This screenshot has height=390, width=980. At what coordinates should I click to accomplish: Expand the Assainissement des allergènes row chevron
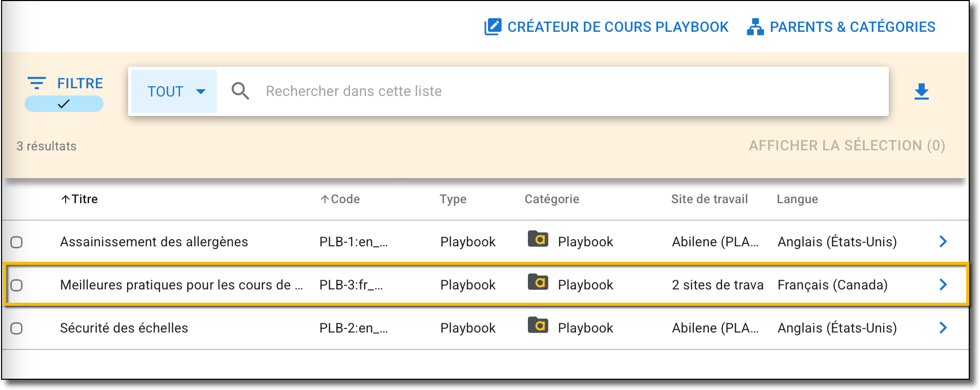tap(943, 242)
